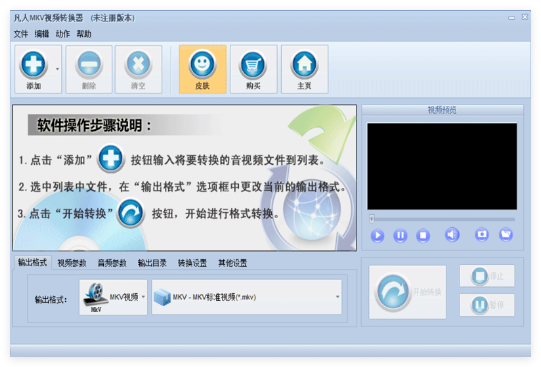This screenshot has width=541, height=367.
Task: Expand the MKV标准视频(*.mkv) profile dropdown
Action: (x=247, y=297)
